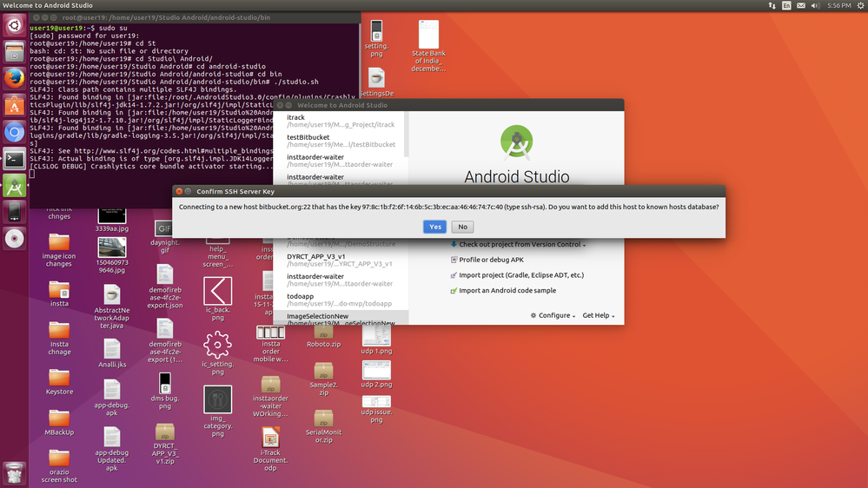Select todoapp recent project

coord(340,300)
